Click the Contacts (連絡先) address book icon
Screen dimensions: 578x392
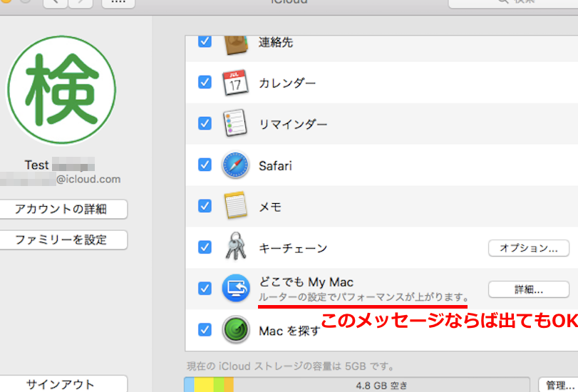tap(236, 45)
